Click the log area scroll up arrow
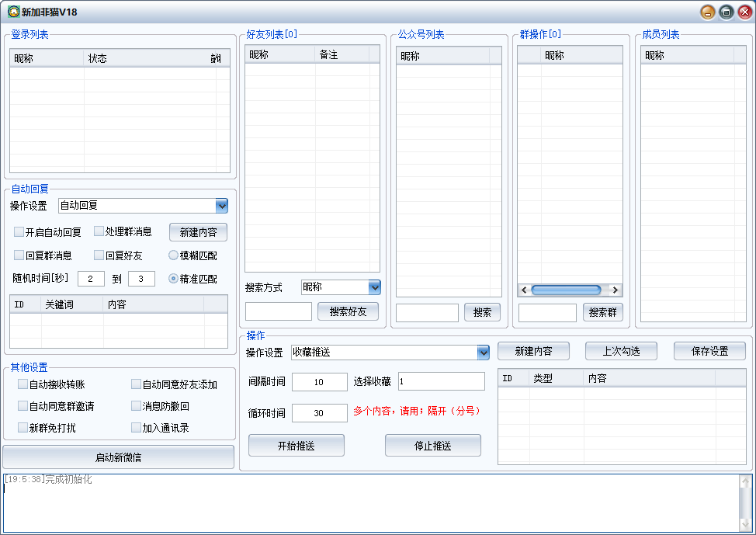 (x=744, y=482)
